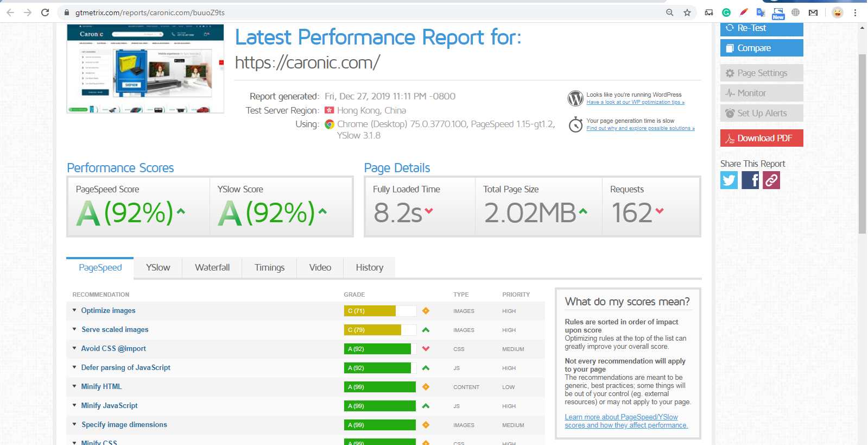Screen dimensions: 868x445
Task: Click the stopwatch page generation icon
Action: tap(575, 124)
